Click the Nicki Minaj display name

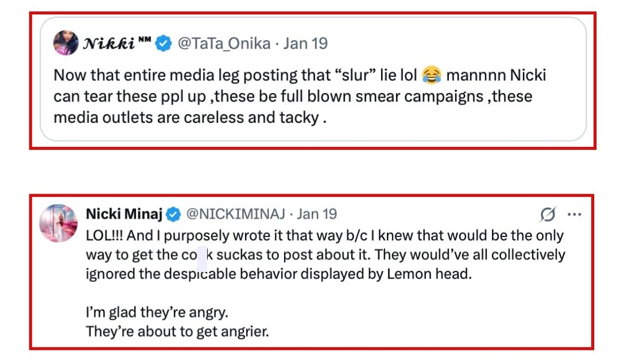coord(124,214)
